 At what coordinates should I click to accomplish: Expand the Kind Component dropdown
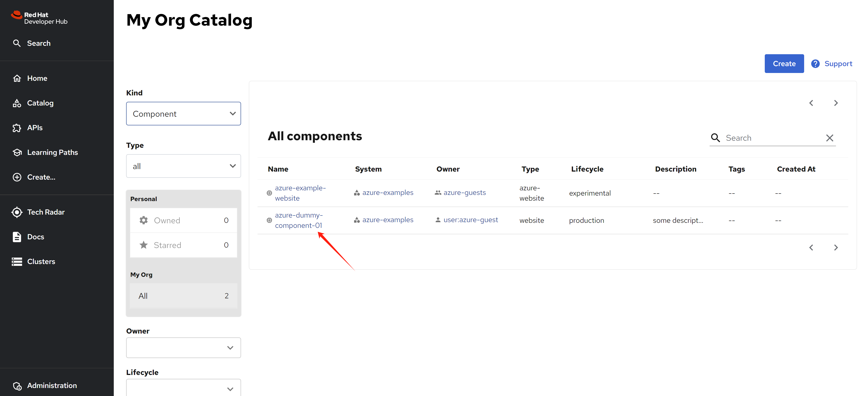pyautogui.click(x=184, y=114)
